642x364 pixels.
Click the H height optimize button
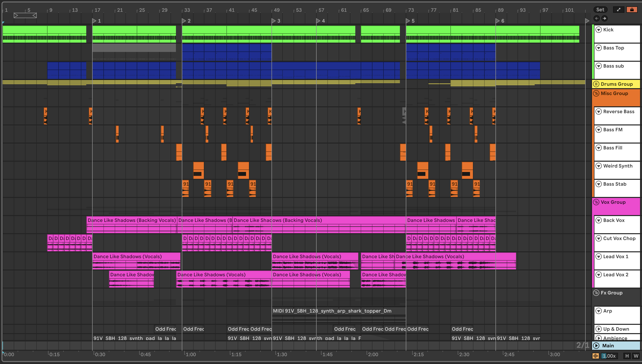627,356
